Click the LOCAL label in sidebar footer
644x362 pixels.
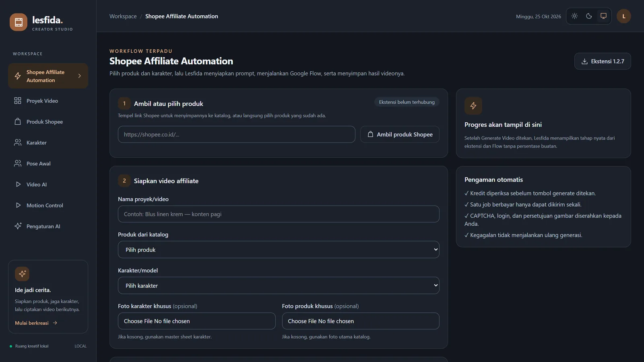point(80,346)
